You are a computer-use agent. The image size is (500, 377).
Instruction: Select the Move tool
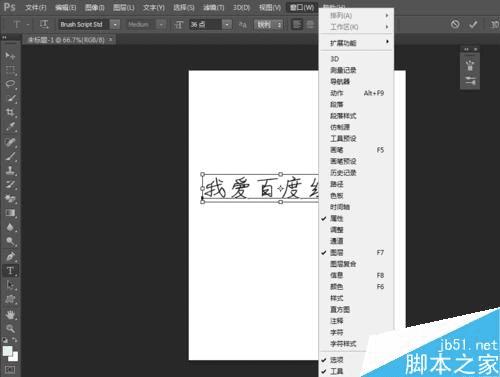[10, 56]
